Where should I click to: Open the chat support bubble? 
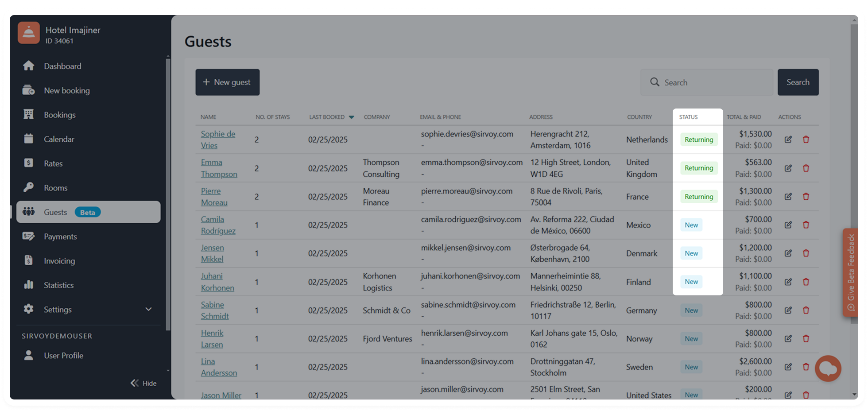(x=828, y=368)
